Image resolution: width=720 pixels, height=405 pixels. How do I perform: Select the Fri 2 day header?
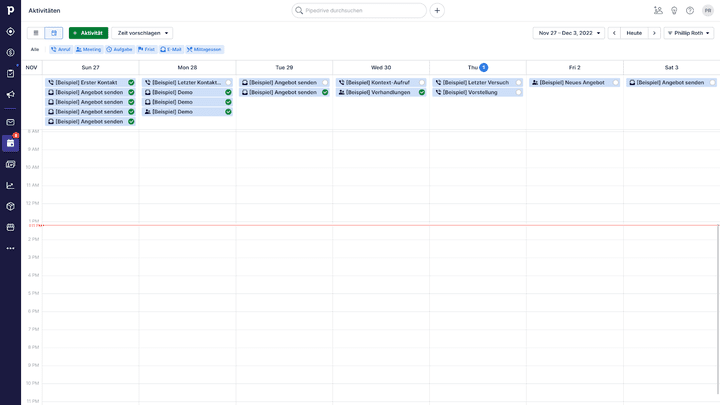pos(575,68)
